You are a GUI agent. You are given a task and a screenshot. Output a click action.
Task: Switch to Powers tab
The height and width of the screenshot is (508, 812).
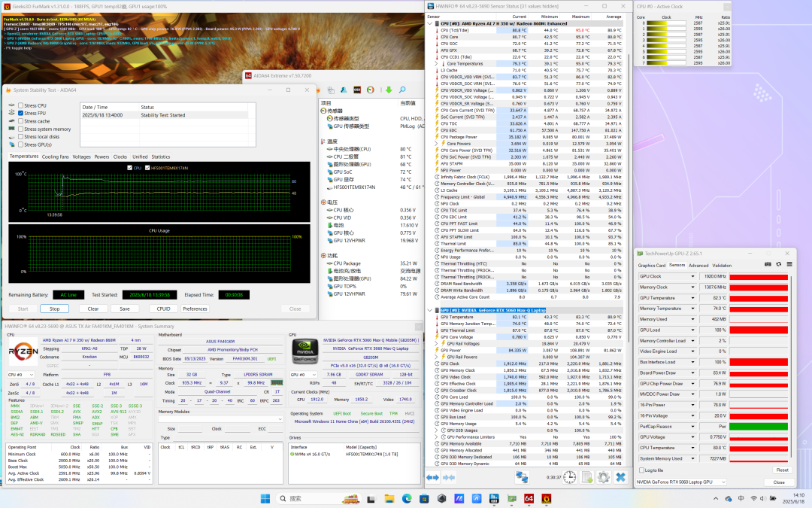tap(101, 157)
